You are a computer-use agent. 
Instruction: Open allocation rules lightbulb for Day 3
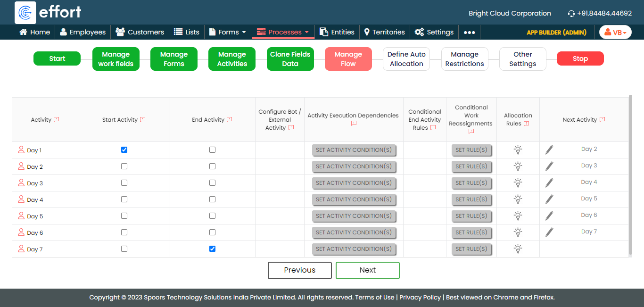coord(518,183)
